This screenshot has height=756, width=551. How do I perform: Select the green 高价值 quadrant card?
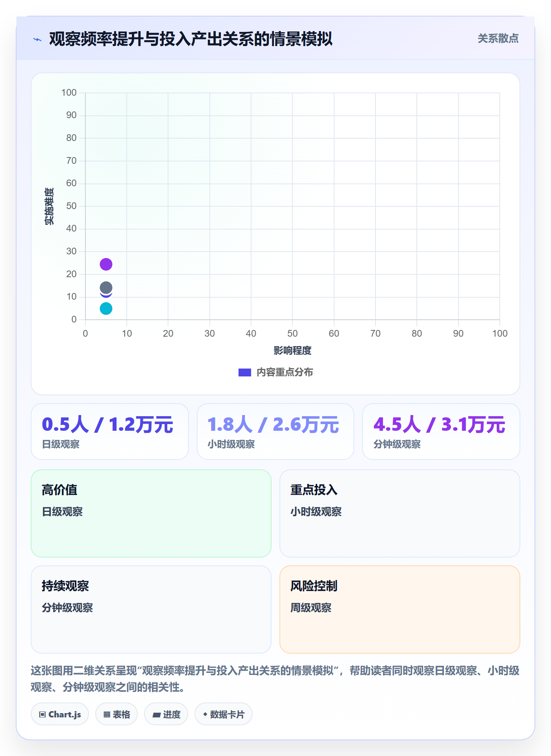click(151, 513)
